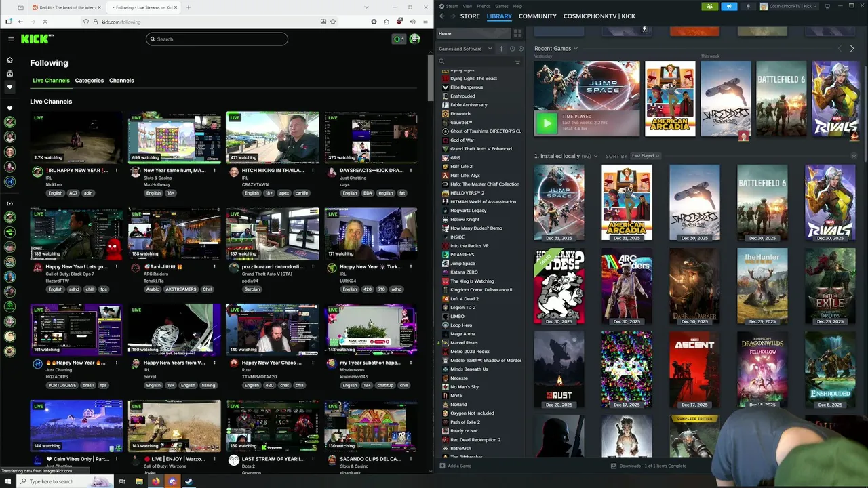The height and width of the screenshot is (488, 868).
Task: Open the Kick Following heart icon in sidebar
Action: point(9,87)
